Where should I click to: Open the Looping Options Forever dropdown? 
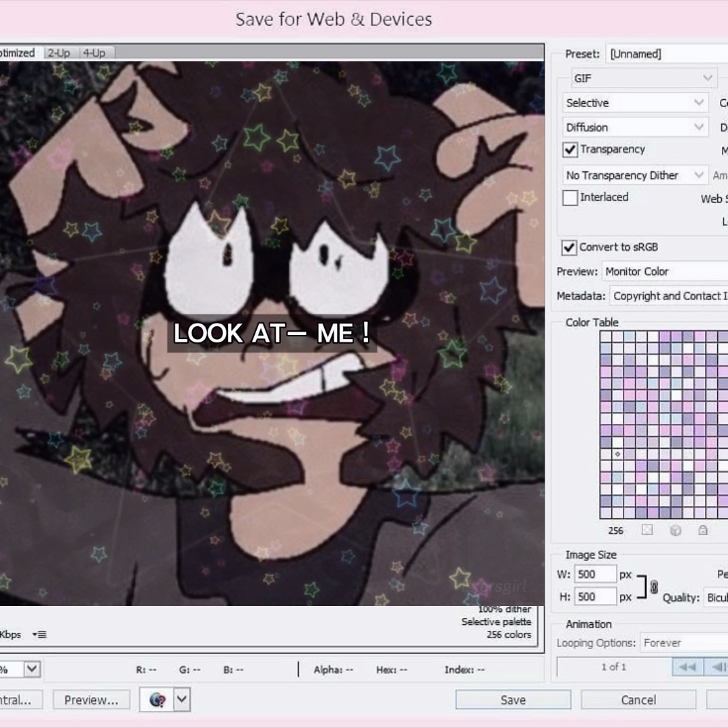684,642
